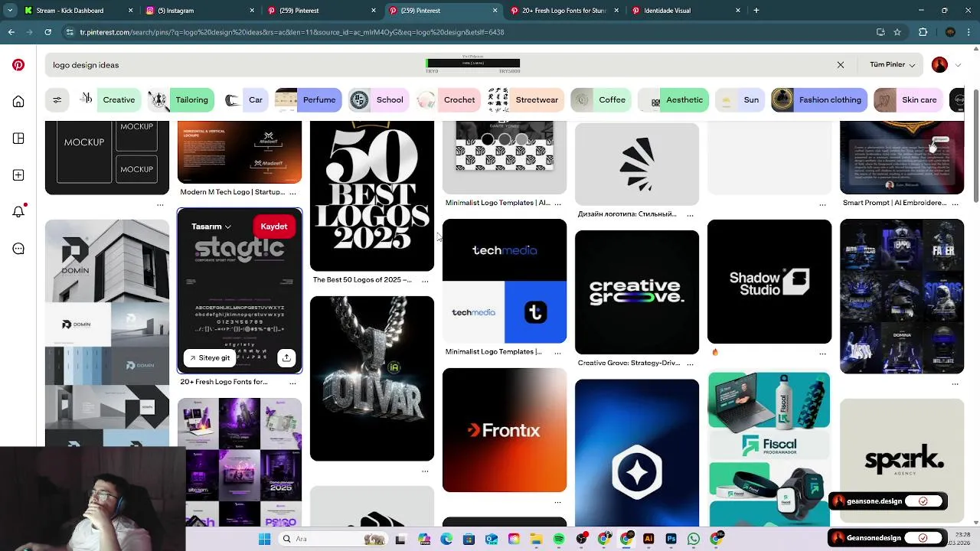Open the creative groove pin
Viewport: 980px width, 551px height.
[x=637, y=292]
